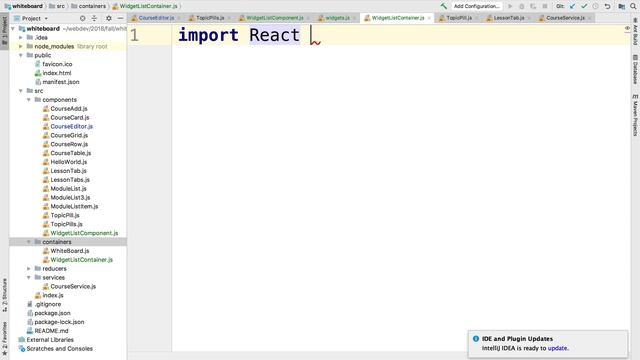
Task: Toggle the Project tool window stripe button
Action: point(4,32)
